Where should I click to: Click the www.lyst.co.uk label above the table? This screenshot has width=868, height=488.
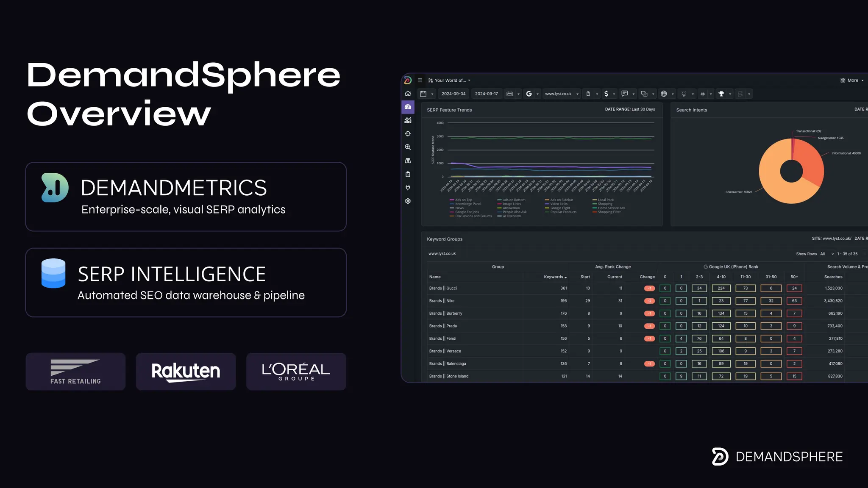click(x=442, y=254)
